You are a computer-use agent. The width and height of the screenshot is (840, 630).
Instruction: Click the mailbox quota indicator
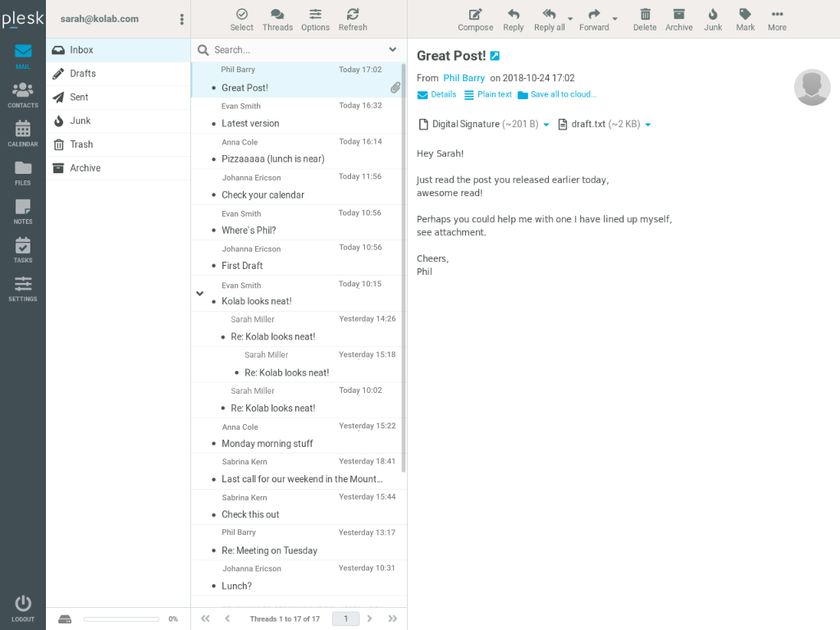(x=119, y=619)
